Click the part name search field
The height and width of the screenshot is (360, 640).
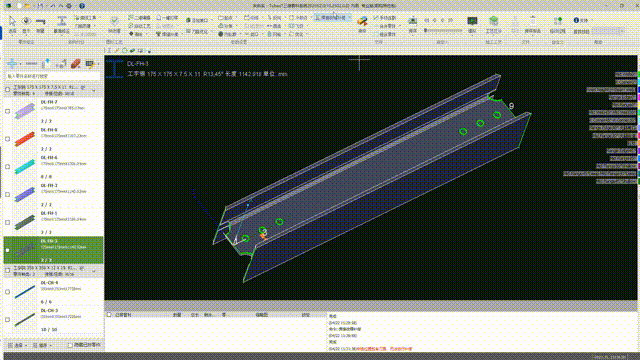coord(53,76)
